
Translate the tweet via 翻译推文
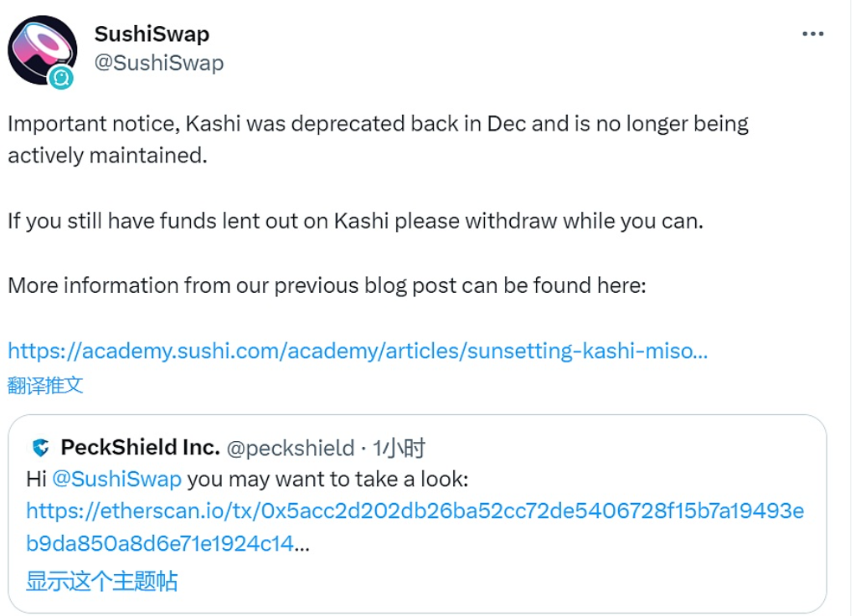click(45, 385)
